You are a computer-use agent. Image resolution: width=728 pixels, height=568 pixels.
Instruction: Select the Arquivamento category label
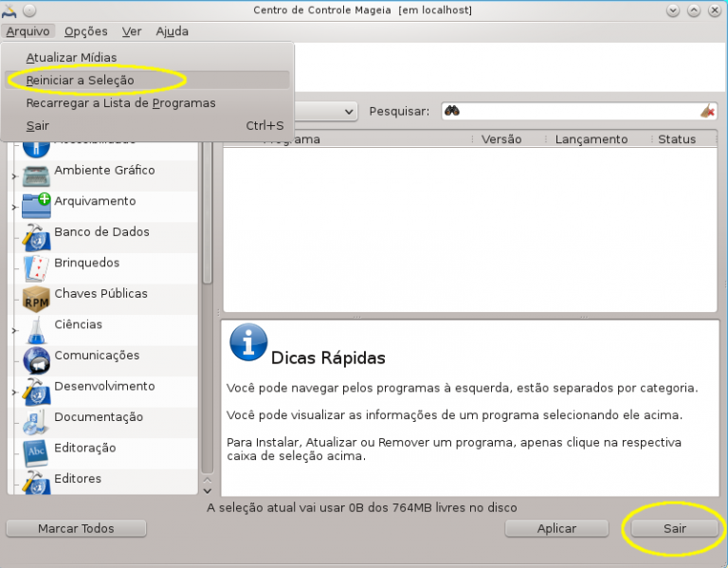click(95, 201)
